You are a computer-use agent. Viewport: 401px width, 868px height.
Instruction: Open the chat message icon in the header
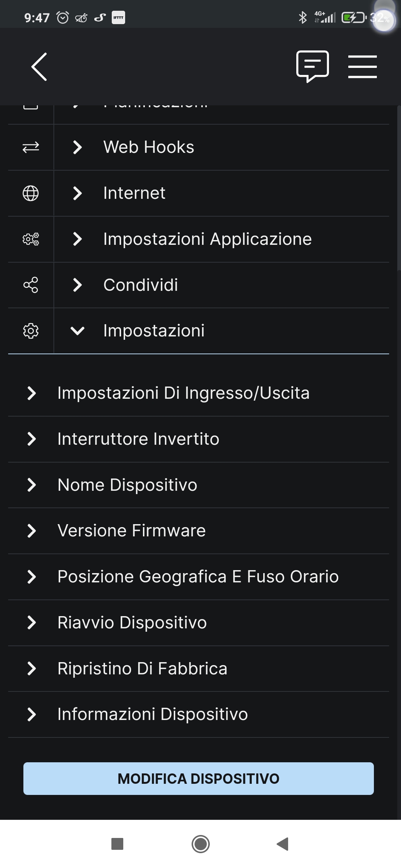(313, 67)
